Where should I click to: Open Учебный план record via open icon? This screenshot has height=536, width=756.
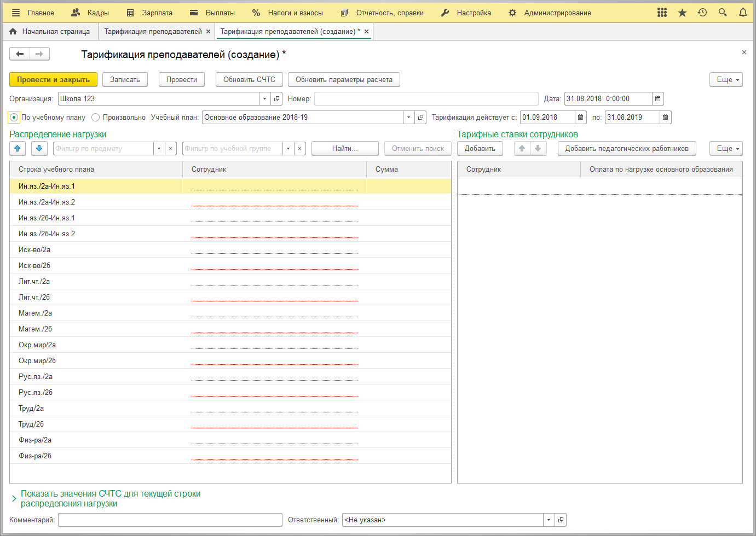click(420, 117)
